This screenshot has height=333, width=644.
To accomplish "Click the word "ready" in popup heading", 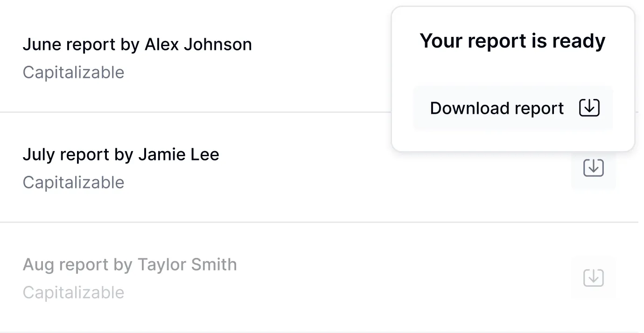I will [579, 41].
